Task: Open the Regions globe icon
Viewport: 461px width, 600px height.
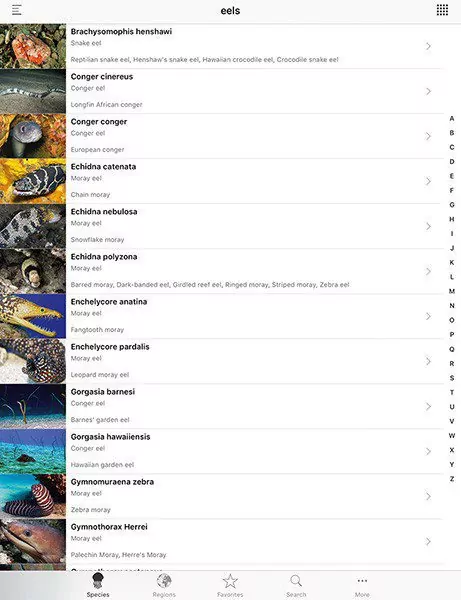Action: (x=164, y=581)
